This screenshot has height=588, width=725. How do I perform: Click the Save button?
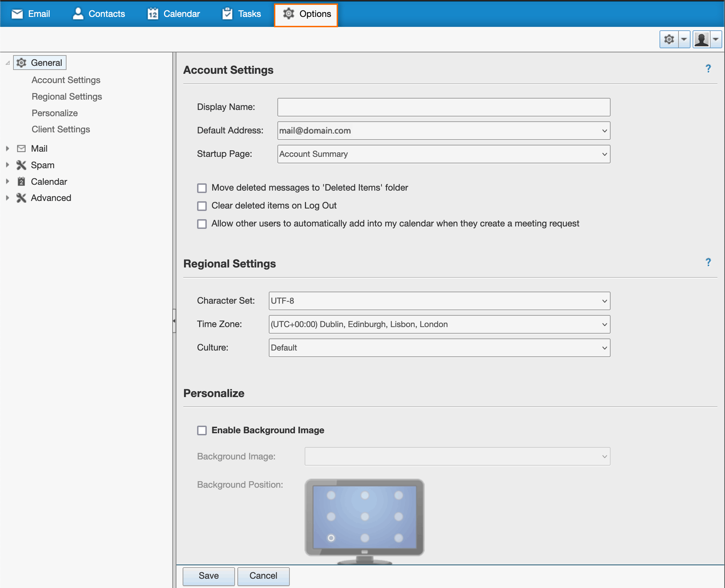coord(209,576)
